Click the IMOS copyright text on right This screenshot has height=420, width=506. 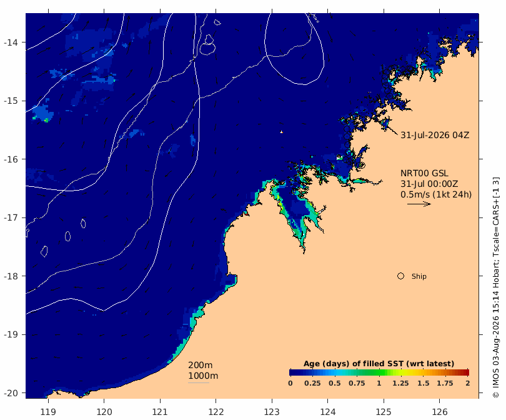pyautogui.click(x=496, y=287)
